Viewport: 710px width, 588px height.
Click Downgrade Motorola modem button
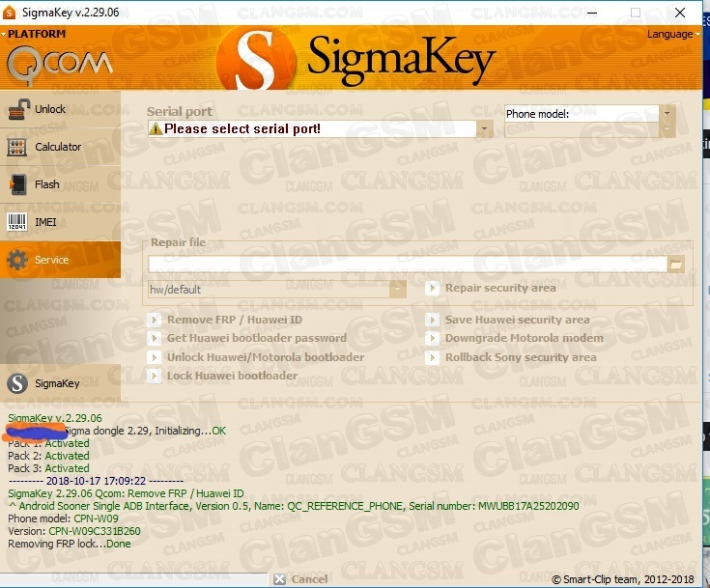point(515,338)
